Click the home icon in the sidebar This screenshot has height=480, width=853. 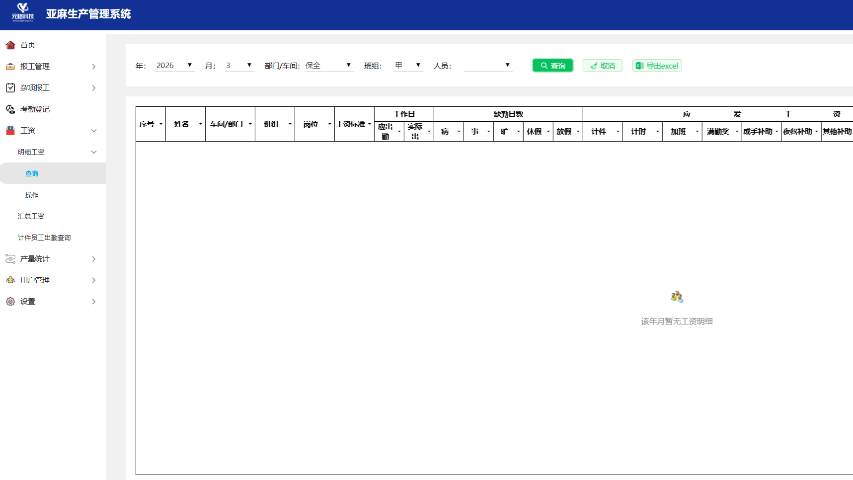click(x=10, y=45)
